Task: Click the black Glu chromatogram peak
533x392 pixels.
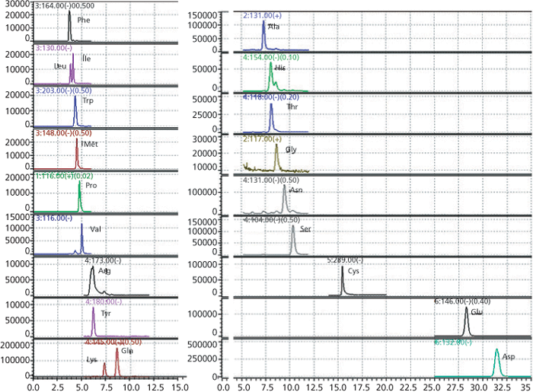Action: point(467,321)
